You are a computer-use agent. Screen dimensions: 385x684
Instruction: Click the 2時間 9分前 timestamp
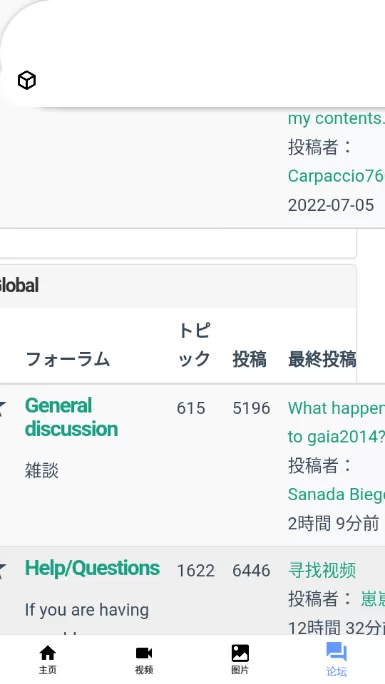pos(333,523)
